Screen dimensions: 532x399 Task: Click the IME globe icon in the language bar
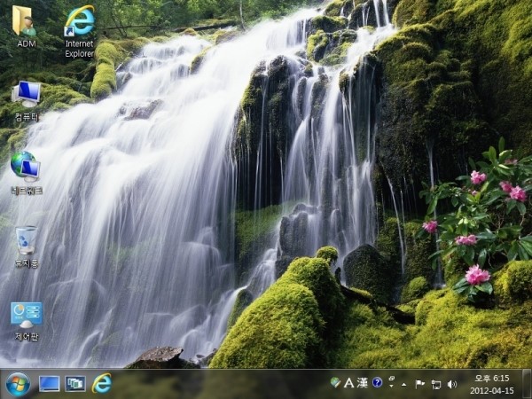click(x=335, y=383)
